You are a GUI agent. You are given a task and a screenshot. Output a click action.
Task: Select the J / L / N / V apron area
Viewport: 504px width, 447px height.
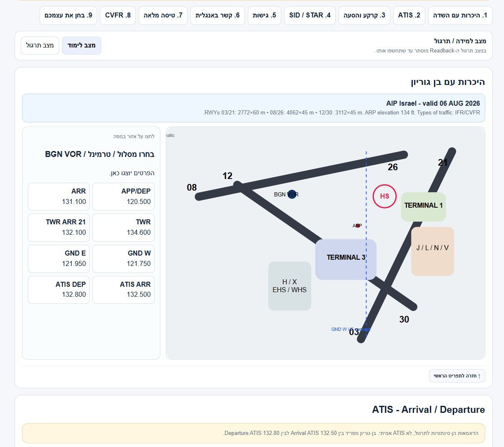[x=432, y=251]
